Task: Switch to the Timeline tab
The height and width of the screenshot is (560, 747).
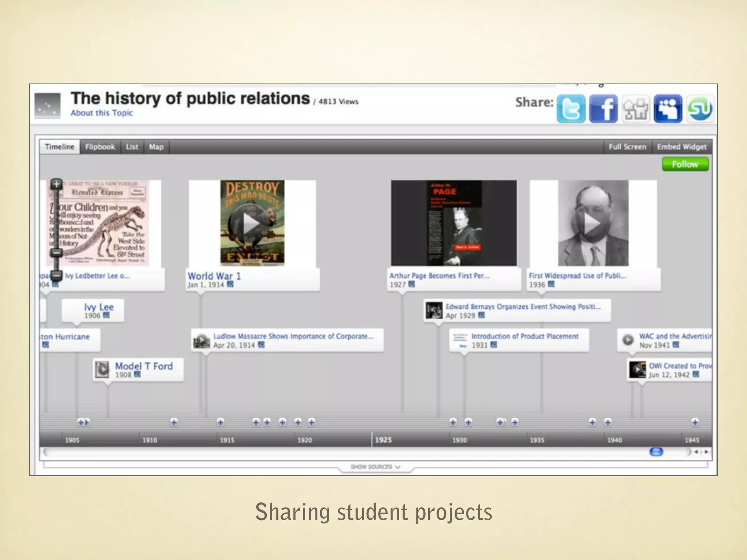Action: coord(60,147)
